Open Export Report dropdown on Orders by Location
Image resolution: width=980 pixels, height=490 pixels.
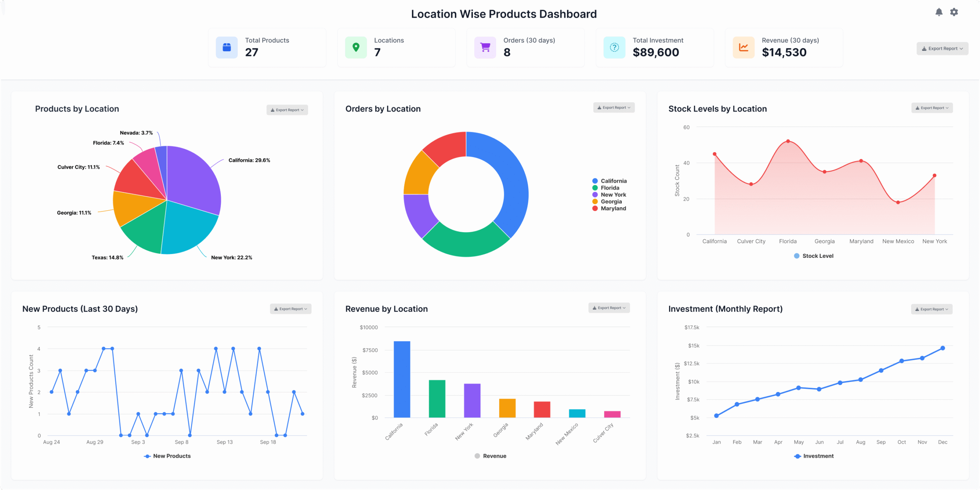[x=614, y=107]
